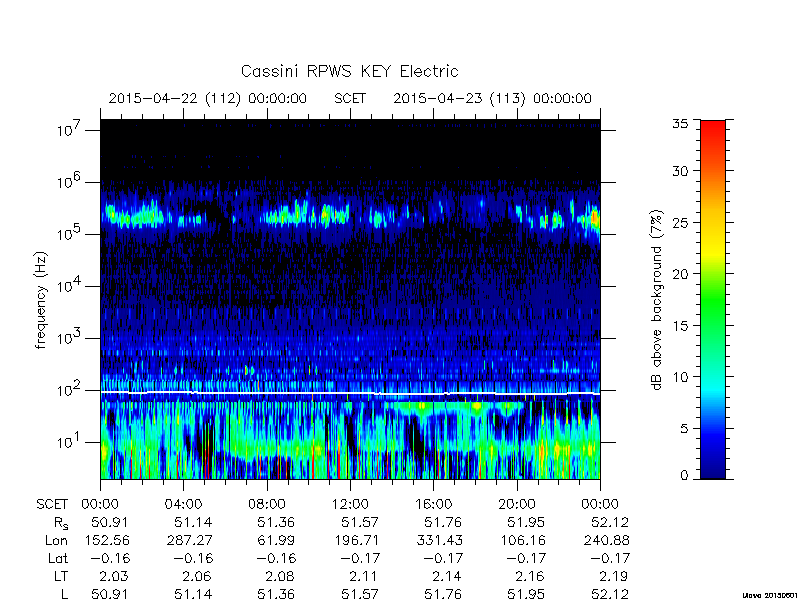Click the LT row label
The image size is (800, 600).
61,577
